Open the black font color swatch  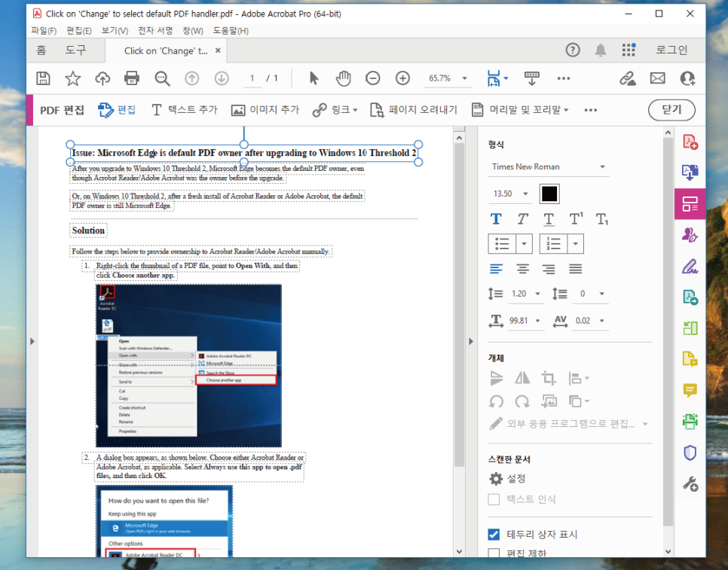pos(549,194)
